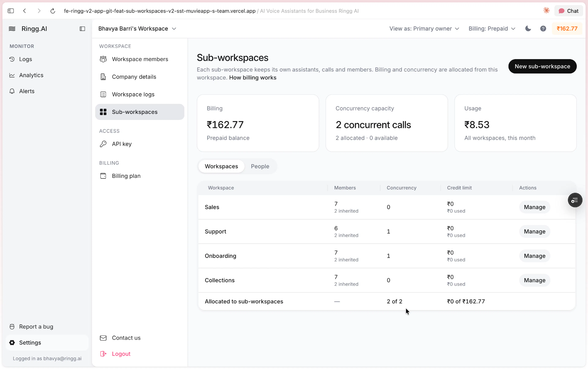Collapse the Ringg.AI left sidebar
This screenshot has height=369, width=588.
[82, 29]
